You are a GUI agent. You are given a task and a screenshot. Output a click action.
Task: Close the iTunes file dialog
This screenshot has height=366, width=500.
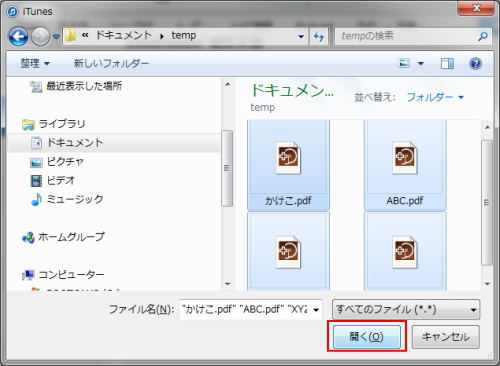click(x=476, y=8)
